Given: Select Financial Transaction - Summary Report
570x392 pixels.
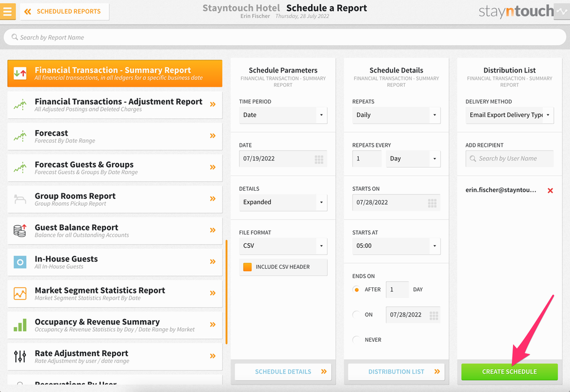Looking at the screenshot, I should point(115,74).
